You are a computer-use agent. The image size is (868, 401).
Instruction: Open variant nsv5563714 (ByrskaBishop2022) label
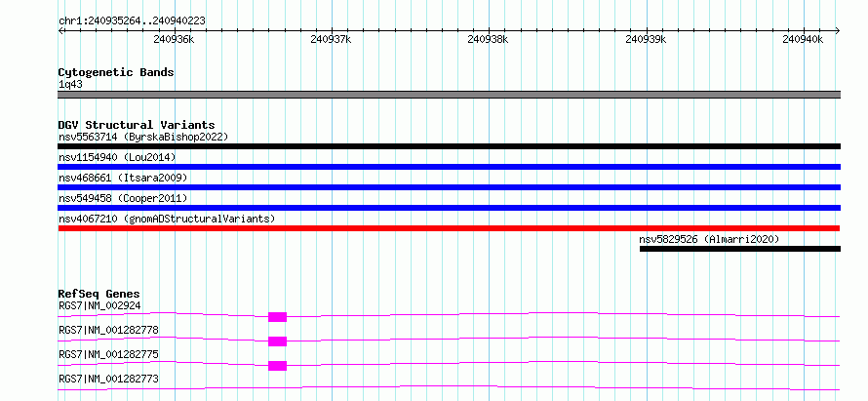(x=143, y=137)
